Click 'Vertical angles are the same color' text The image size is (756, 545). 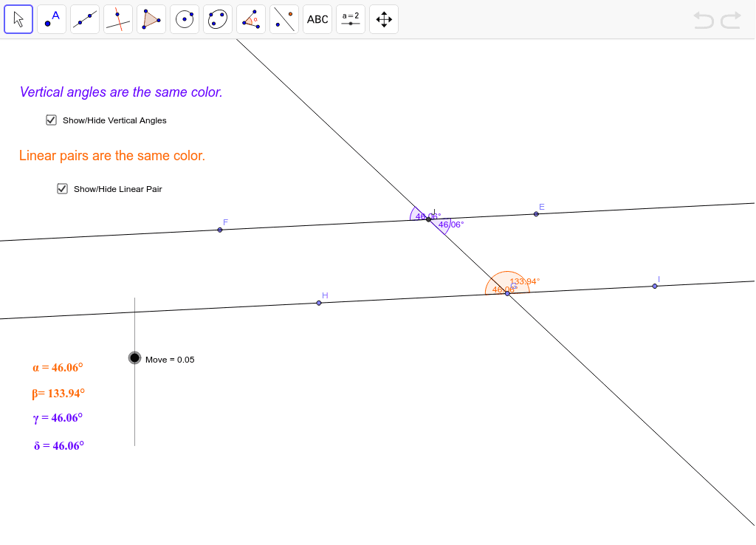[121, 92]
